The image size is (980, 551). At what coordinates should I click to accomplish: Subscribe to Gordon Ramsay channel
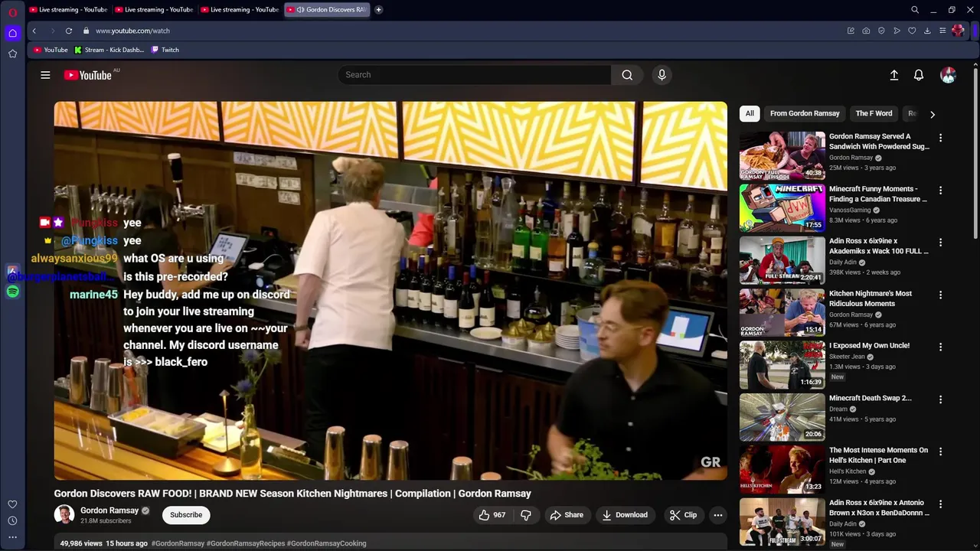tap(186, 515)
